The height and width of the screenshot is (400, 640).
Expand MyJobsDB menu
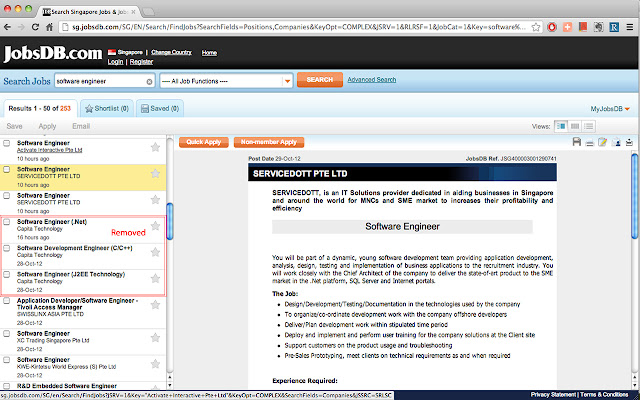pos(610,109)
